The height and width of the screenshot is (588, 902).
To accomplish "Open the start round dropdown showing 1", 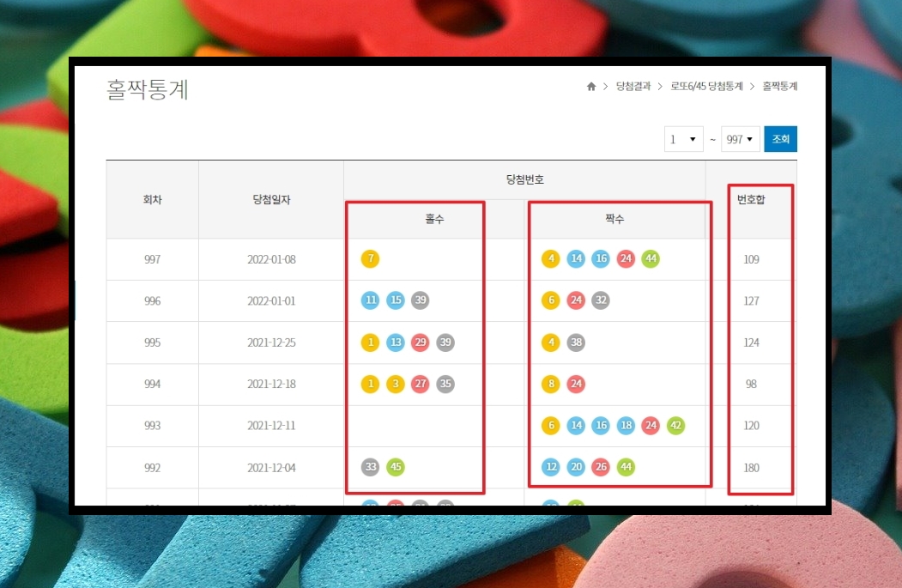I will pyautogui.click(x=683, y=139).
